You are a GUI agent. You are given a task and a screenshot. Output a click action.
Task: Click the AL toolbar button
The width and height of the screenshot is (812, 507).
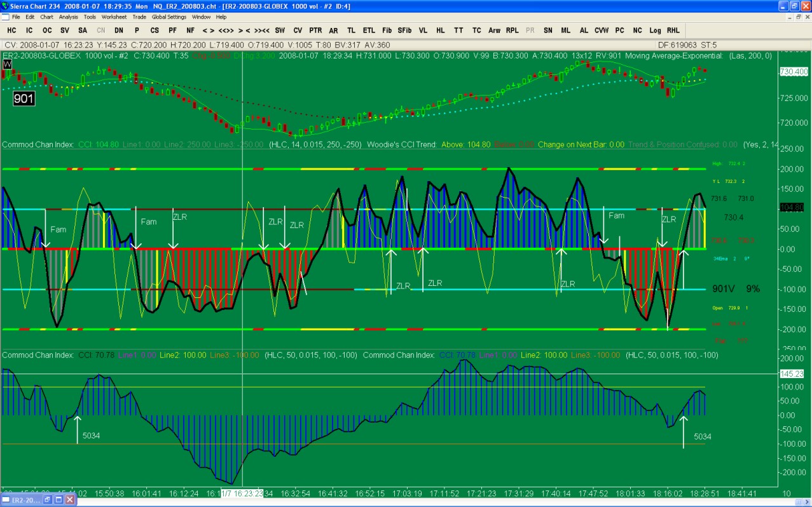coord(584,30)
